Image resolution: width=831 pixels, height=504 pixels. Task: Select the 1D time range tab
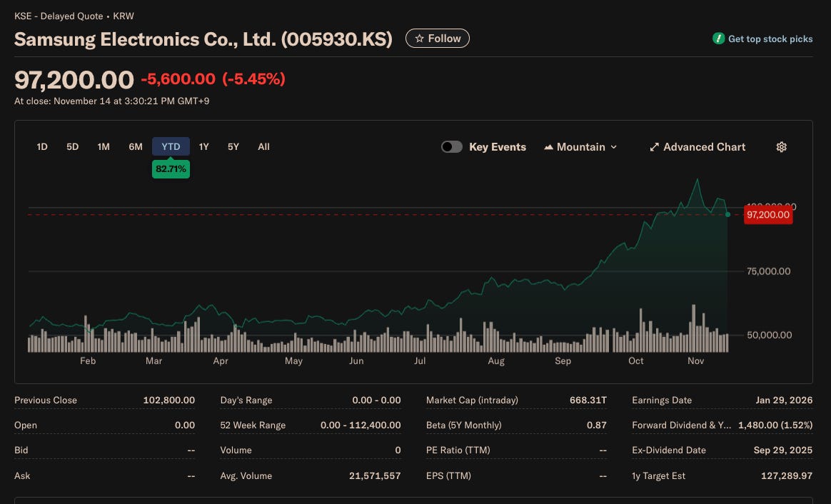(42, 147)
